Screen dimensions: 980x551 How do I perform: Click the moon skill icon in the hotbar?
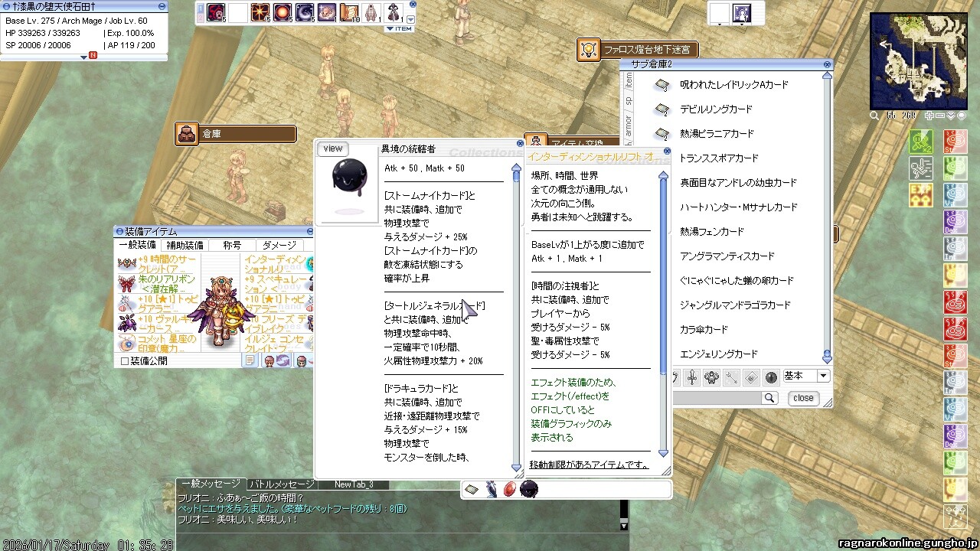[x=305, y=12]
